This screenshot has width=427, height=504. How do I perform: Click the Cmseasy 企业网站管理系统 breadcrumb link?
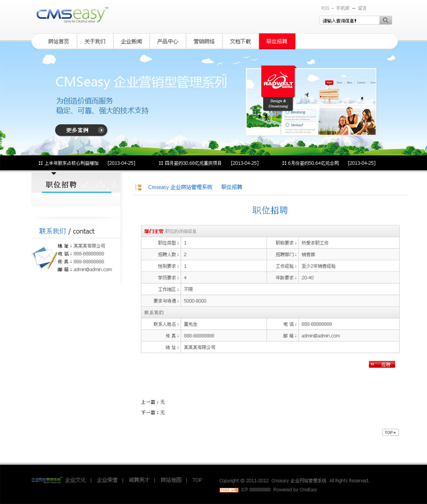pos(180,187)
